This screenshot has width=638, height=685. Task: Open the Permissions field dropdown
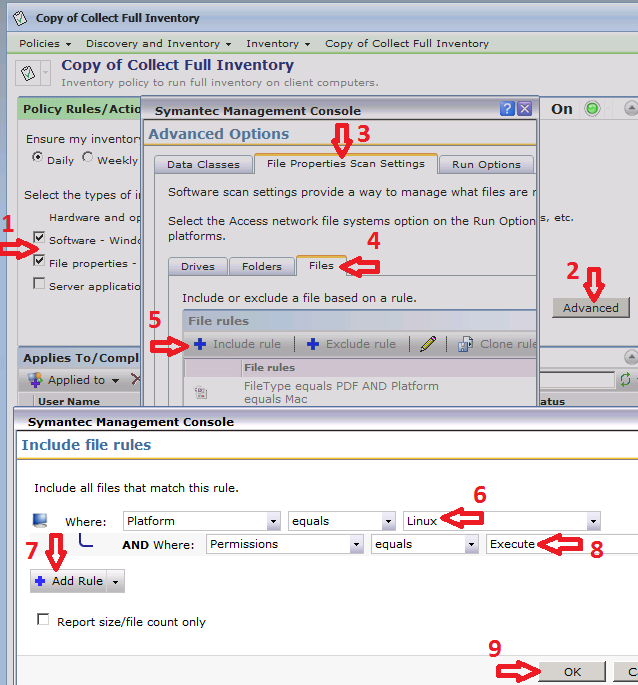[356, 544]
